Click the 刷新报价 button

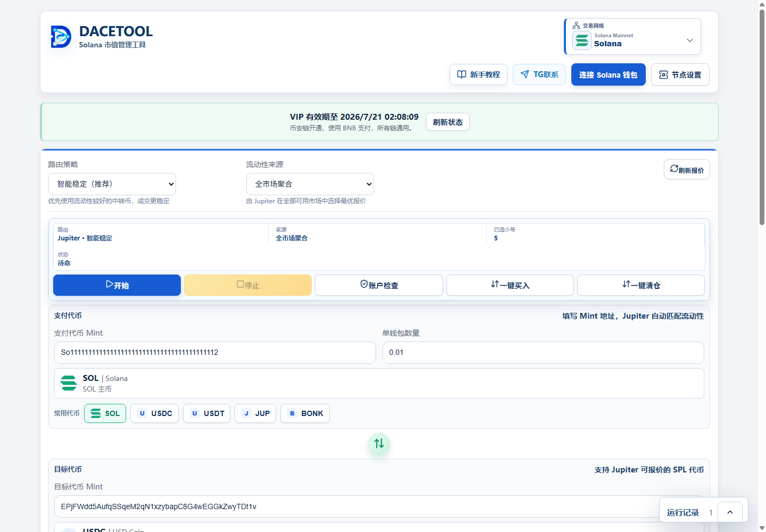point(687,169)
